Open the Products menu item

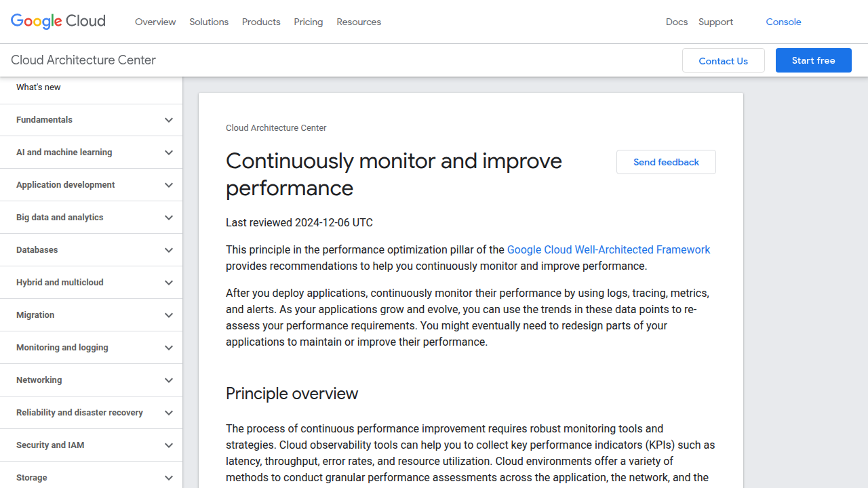261,22
